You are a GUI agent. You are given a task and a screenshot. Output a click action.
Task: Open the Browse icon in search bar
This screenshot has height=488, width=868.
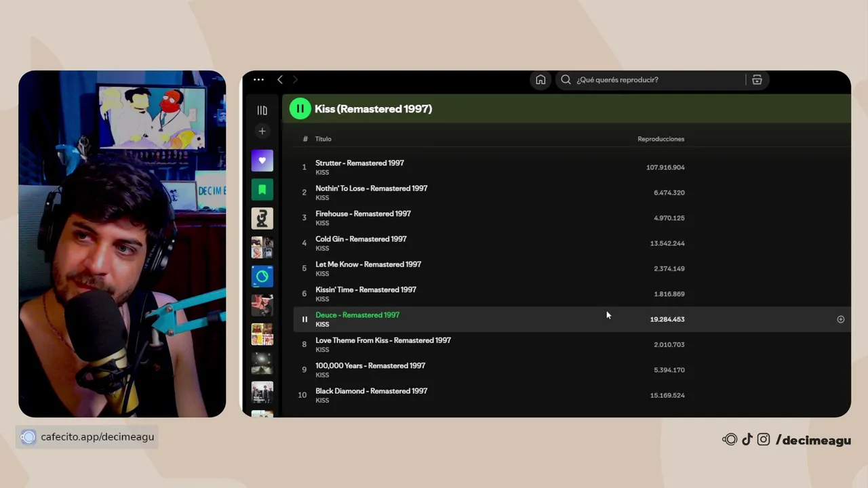(757, 80)
